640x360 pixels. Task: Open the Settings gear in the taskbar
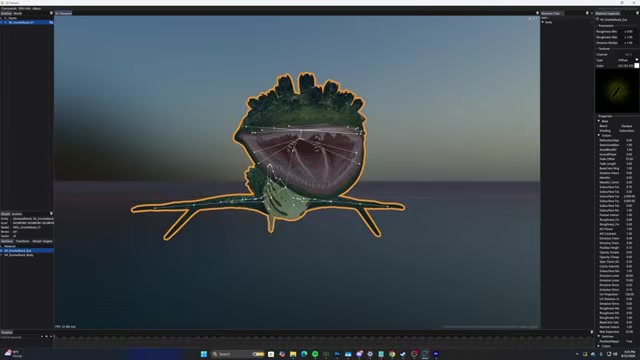coord(370,354)
